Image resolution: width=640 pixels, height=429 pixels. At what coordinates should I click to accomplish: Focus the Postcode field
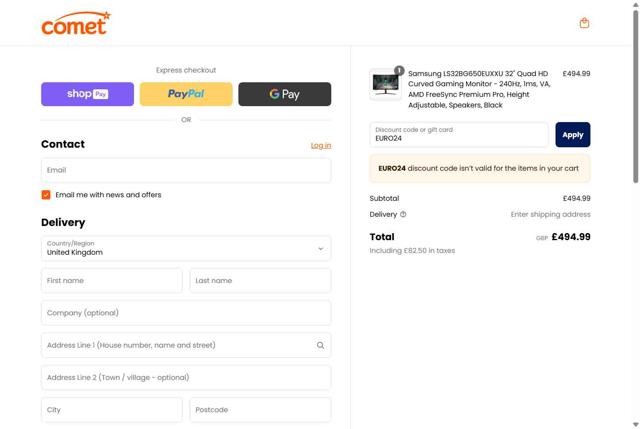260,410
